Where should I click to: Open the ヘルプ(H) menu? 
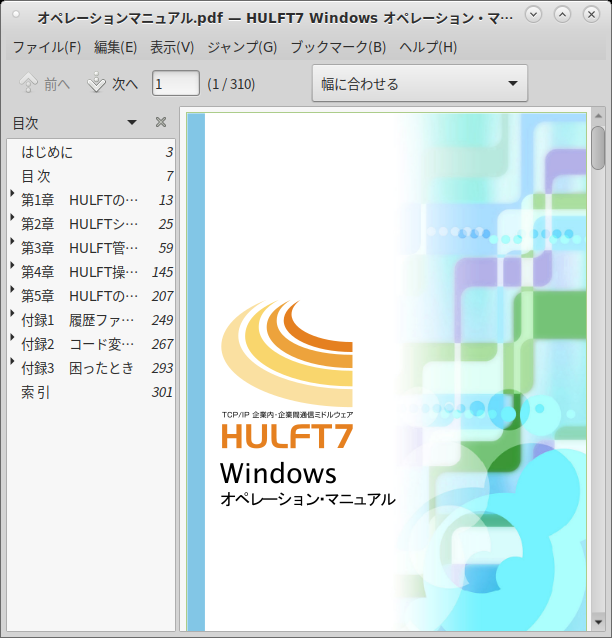click(x=428, y=47)
